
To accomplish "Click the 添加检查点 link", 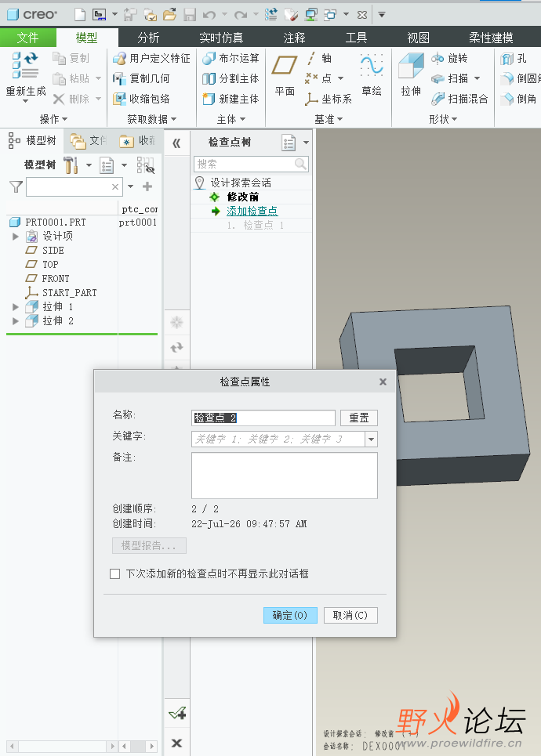I will [252, 212].
